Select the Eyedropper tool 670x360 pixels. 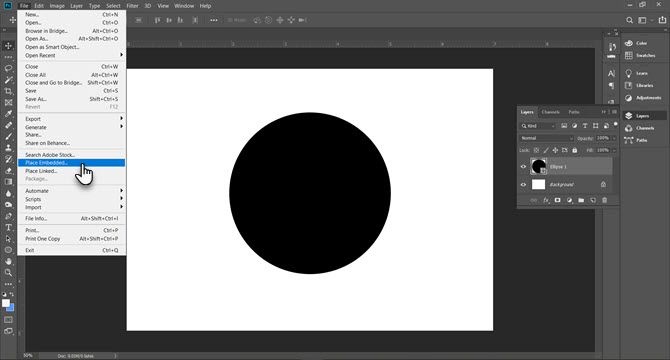[8, 114]
